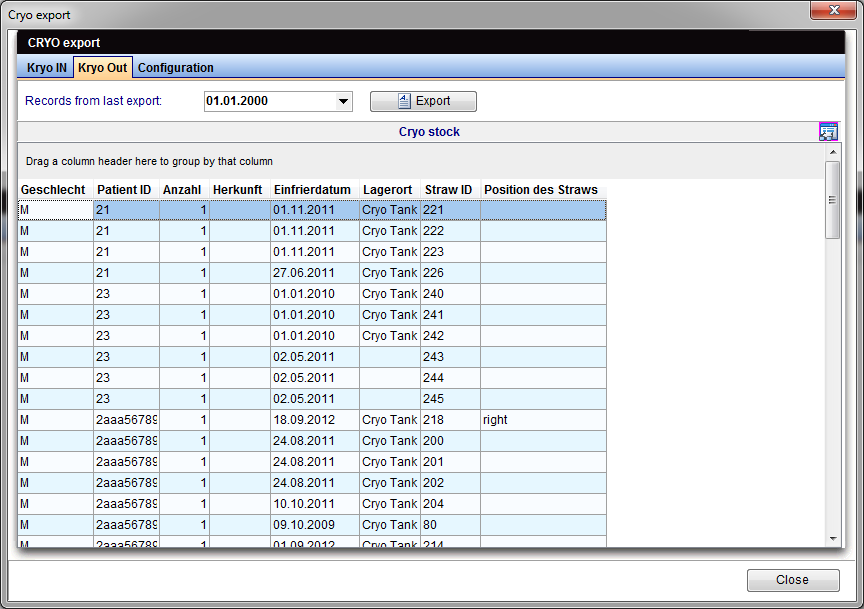864x609 pixels.
Task: Click the date 09.10.2009 cell
Action: click(315, 525)
